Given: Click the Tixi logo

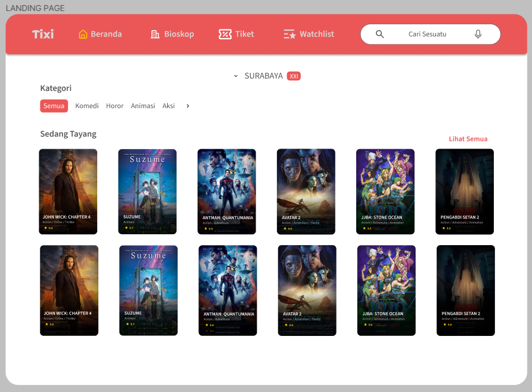Looking at the screenshot, I should coord(43,34).
